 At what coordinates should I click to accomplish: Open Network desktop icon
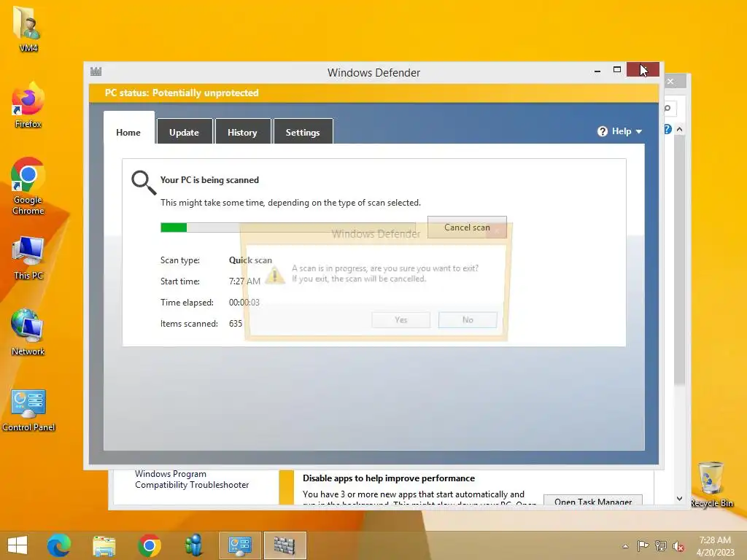pyautogui.click(x=28, y=332)
